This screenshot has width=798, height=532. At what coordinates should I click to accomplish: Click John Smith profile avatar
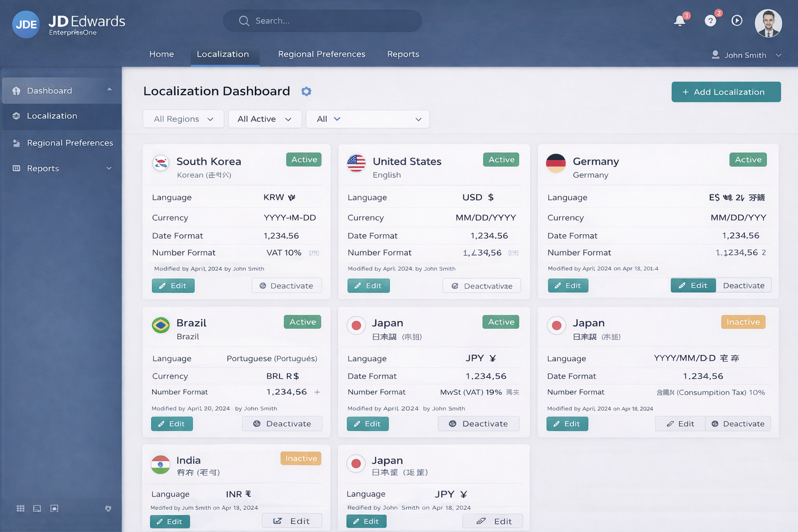(x=768, y=23)
